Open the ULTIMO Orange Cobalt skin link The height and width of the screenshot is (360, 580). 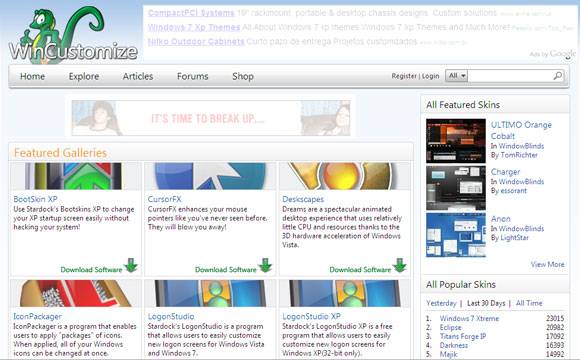pos(521,130)
